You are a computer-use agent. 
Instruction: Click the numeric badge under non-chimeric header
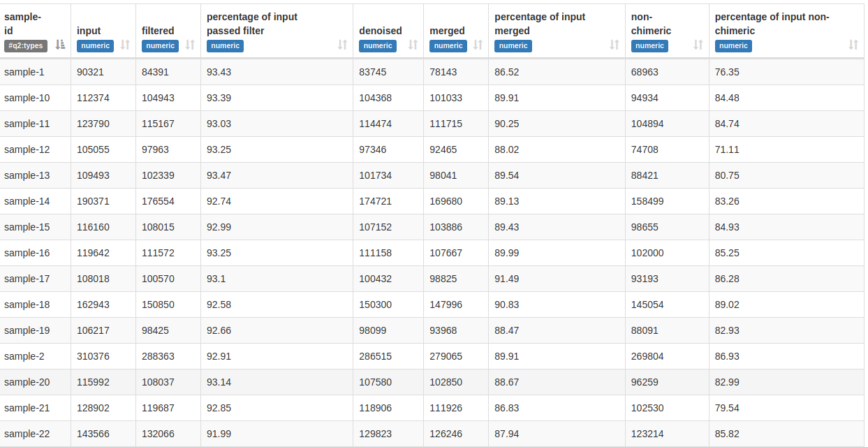pos(649,46)
